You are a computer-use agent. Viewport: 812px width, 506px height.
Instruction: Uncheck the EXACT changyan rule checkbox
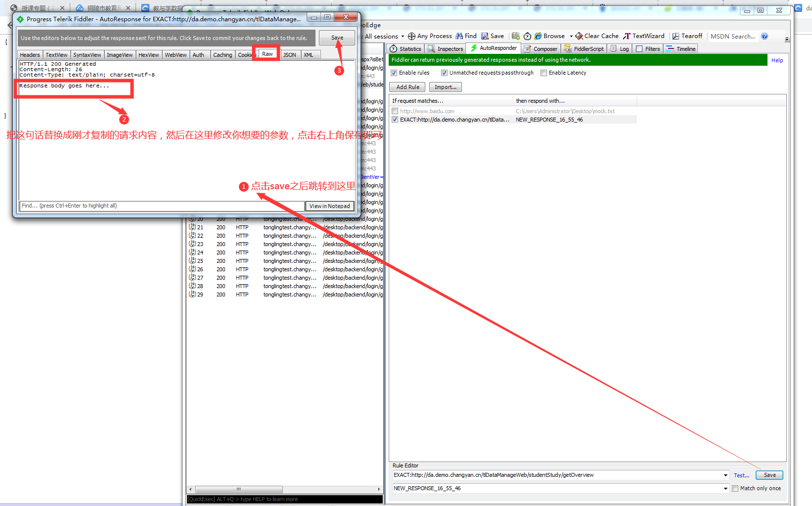point(395,120)
